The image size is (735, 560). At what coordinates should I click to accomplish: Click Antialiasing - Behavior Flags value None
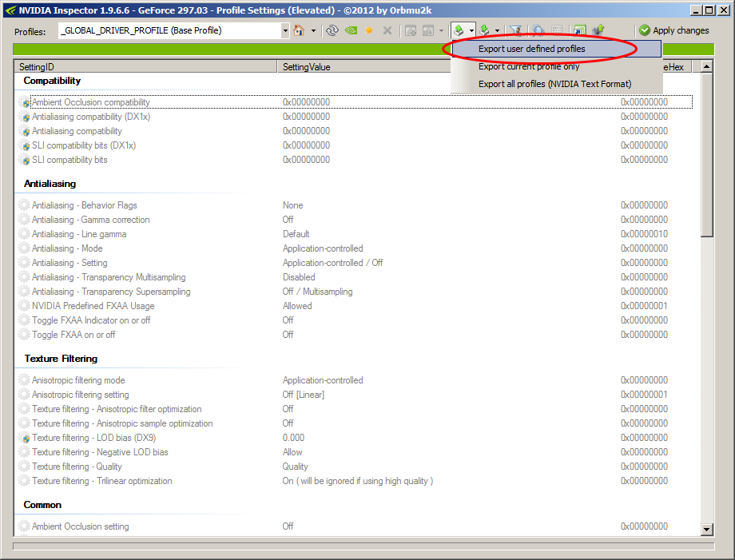tap(293, 205)
